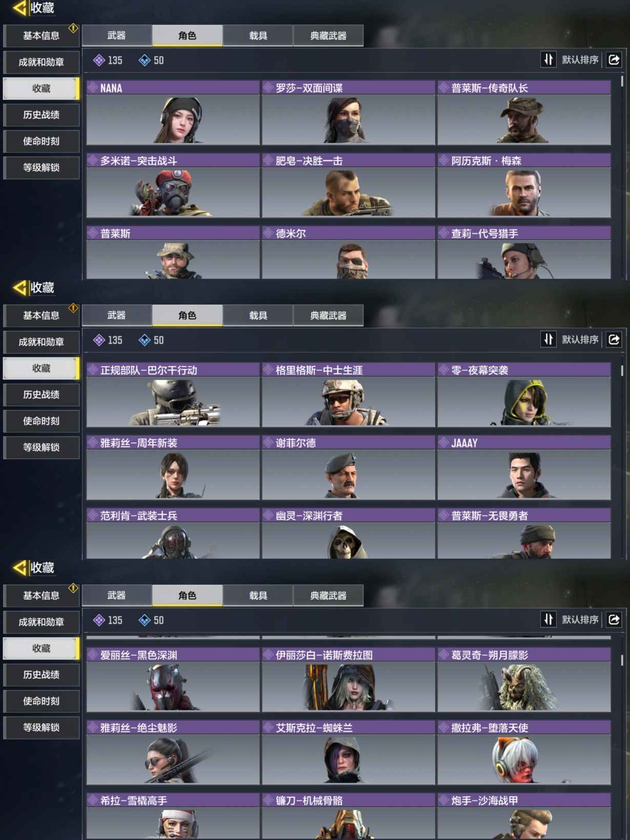Click the blue 50 currency icon above 爱丽丝-黑色深渊

[145, 620]
